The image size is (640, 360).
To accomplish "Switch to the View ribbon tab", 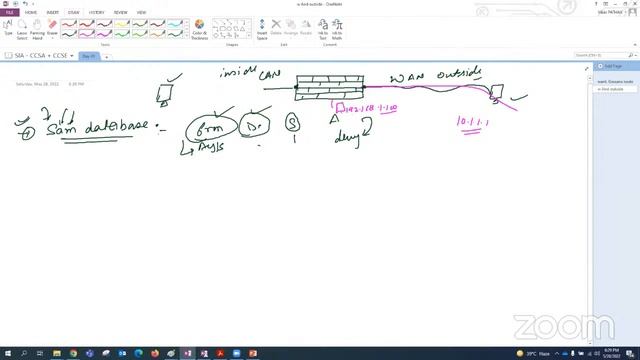I will point(141,13).
